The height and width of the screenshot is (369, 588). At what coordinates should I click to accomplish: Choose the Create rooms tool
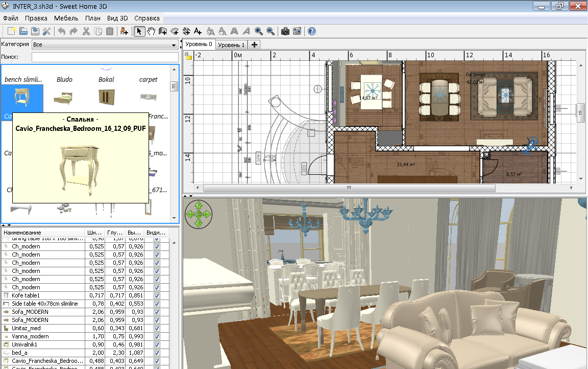175,31
